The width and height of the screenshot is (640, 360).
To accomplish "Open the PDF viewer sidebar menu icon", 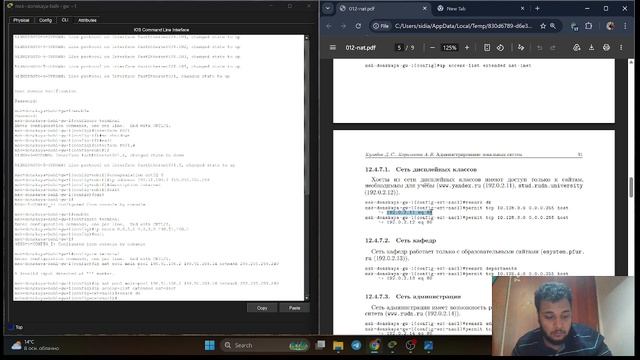I will (333, 48).
